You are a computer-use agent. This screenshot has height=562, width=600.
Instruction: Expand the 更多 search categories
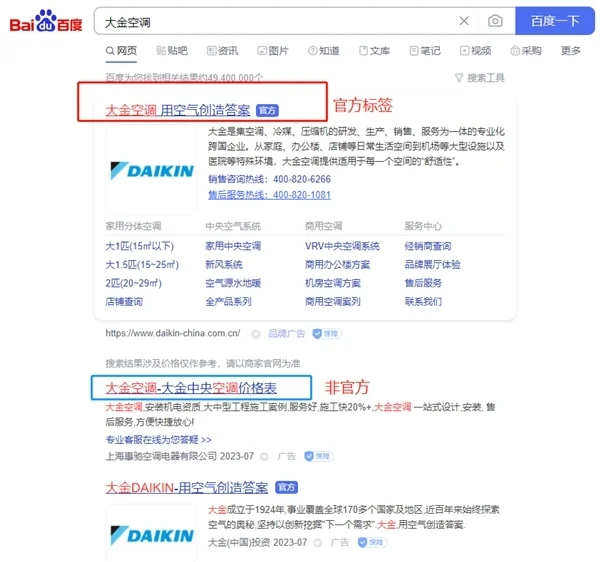pos(571,50)
